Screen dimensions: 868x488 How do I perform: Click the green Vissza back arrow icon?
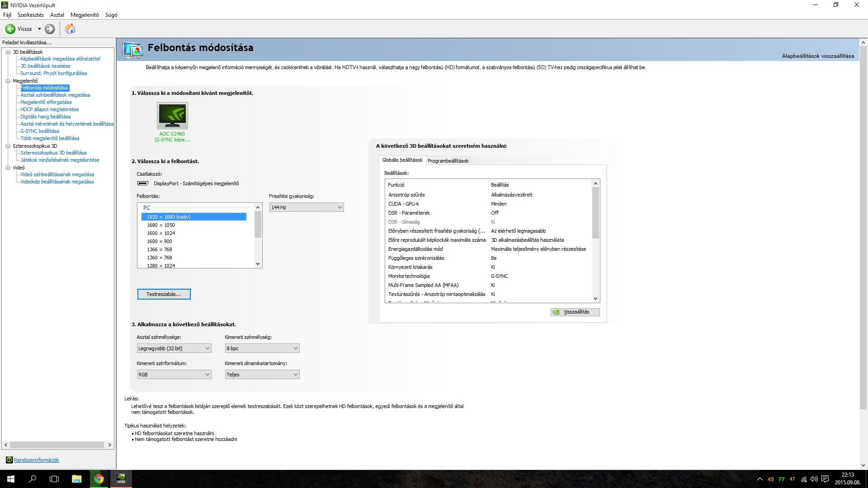click(x=10, y=29)
